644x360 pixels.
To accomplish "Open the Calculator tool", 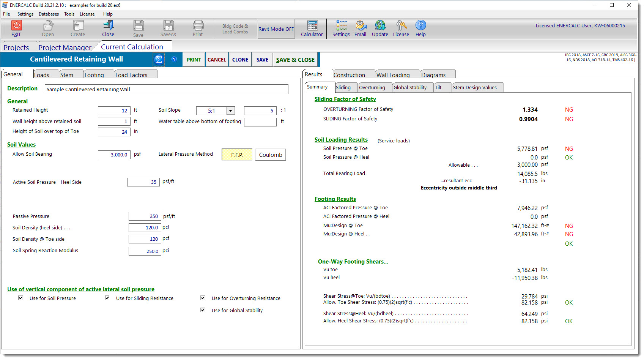I will pos(313,25).
